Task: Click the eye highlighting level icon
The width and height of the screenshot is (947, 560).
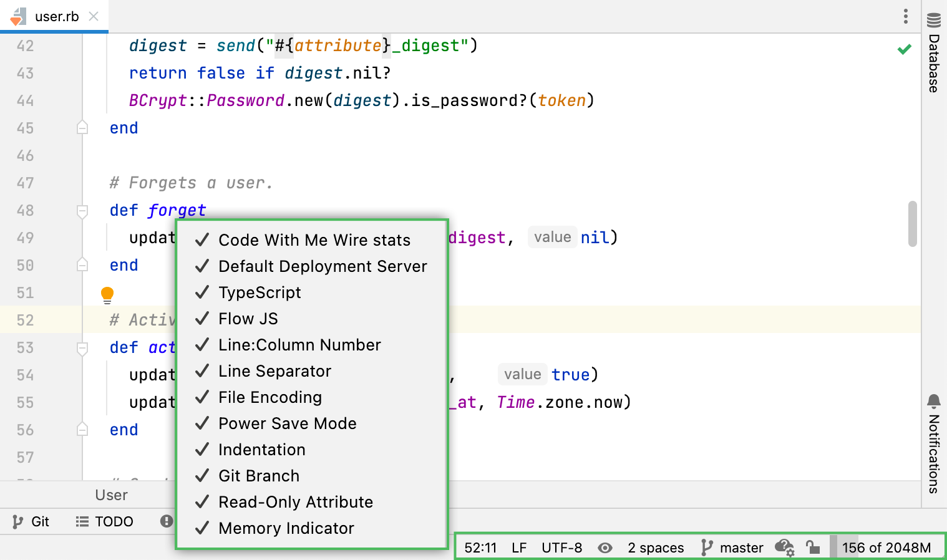Action: (x=605, y=548)
